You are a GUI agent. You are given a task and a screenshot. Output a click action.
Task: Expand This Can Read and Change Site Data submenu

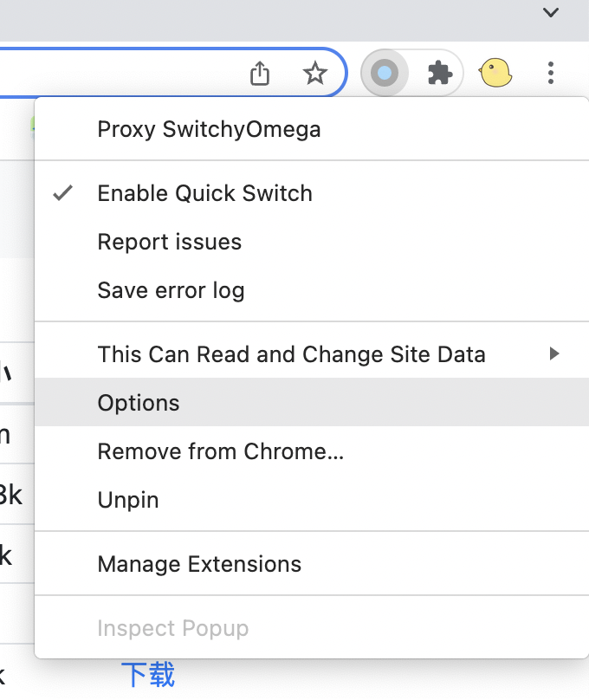(x=312, y=354)
